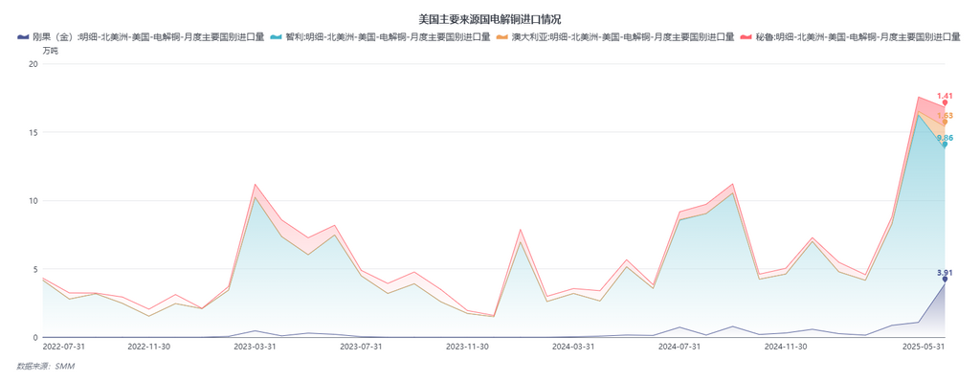
Task: Hide the 秘鲁 series via its legend text
Action: click(857, 37)
